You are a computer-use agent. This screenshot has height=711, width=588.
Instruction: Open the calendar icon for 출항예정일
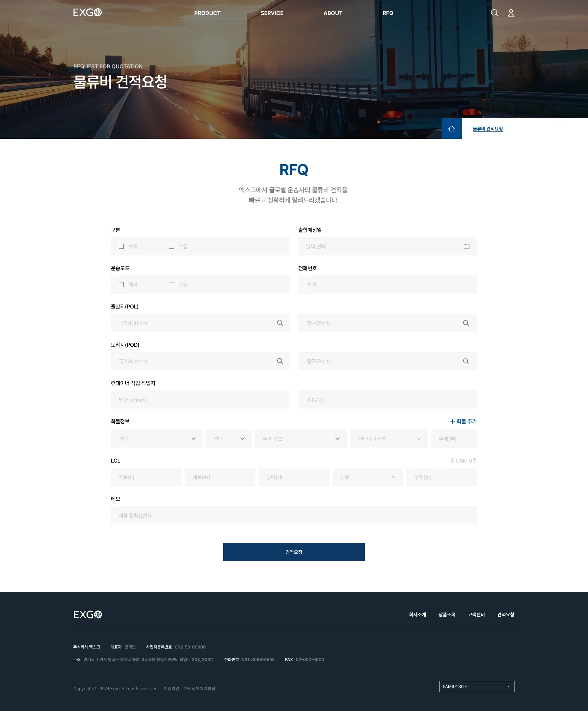(466, 246)
